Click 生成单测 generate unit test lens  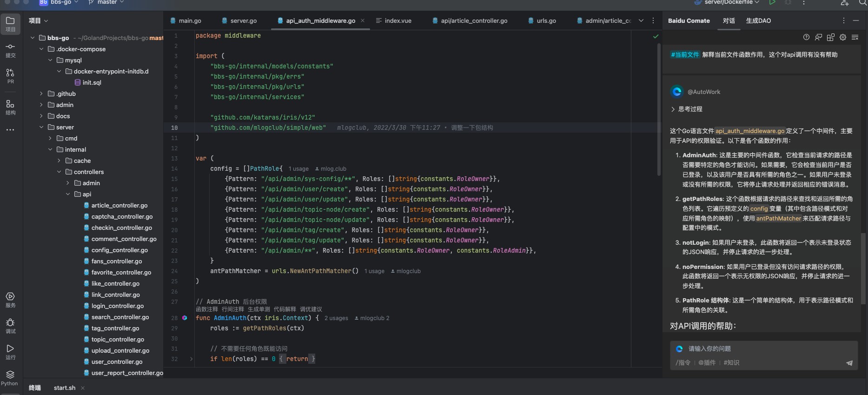click(x=259, y=309)
